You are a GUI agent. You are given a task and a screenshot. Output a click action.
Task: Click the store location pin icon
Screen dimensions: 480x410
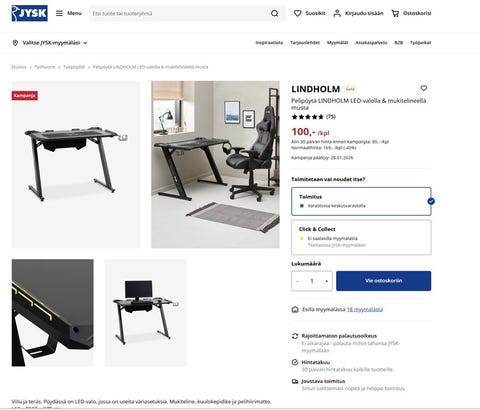click(15, 43)
